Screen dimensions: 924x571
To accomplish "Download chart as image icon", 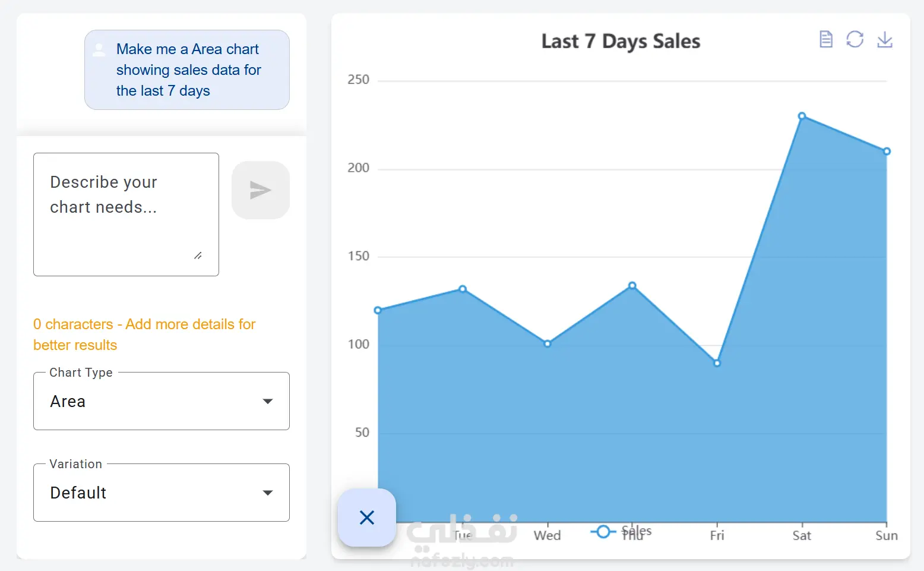I will (x=885, y=39).
